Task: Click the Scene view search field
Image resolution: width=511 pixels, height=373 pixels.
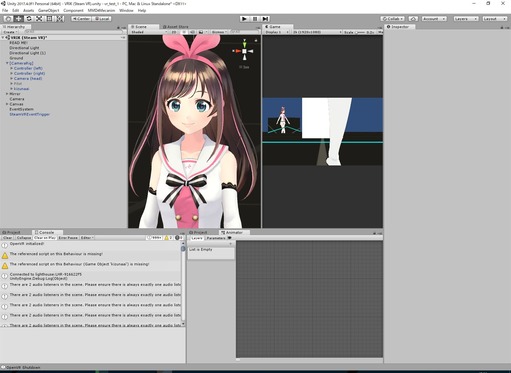Action: (x=244, y=32)
